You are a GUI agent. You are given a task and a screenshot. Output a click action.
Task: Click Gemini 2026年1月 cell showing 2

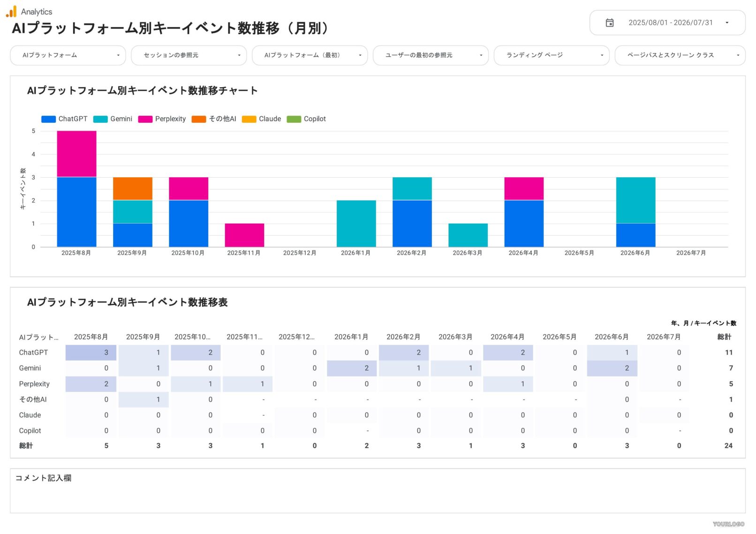352,368
